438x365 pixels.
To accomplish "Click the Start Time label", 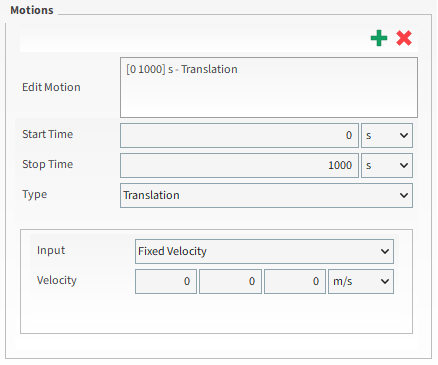I will pos(48,134).
